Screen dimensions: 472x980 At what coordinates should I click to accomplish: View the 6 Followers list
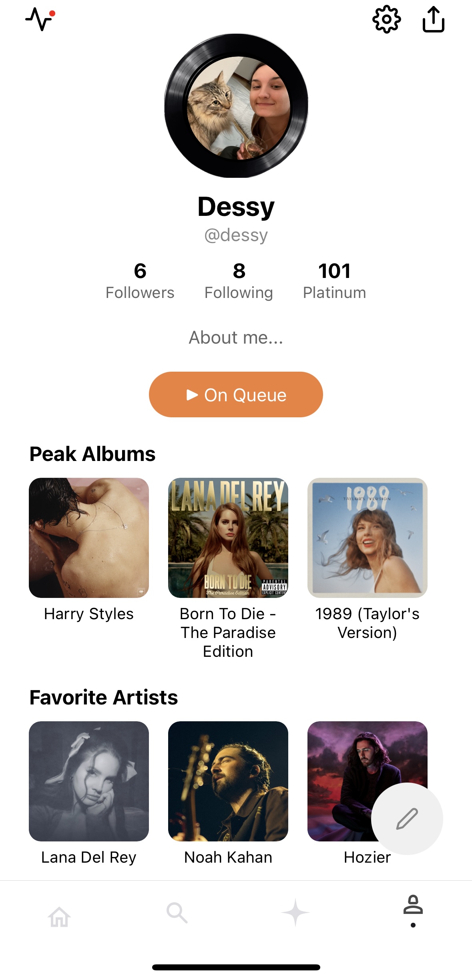[x=140, y=281]
